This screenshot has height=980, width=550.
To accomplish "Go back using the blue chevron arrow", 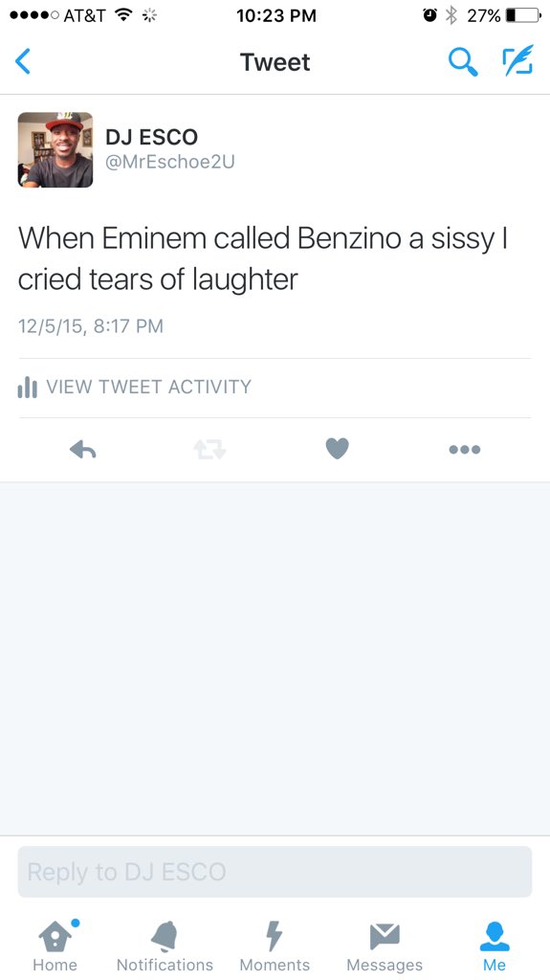I will (x=23, y=61).
